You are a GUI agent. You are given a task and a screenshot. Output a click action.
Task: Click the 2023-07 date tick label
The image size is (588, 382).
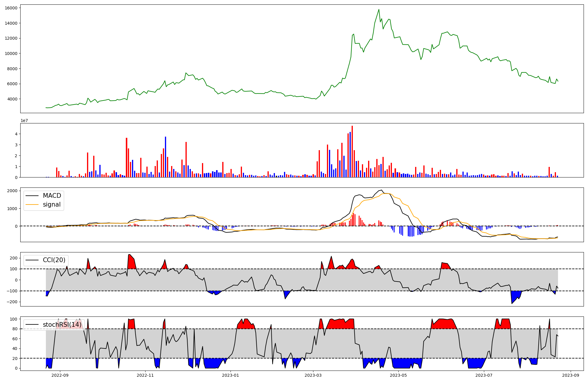(x=484, y=375)
